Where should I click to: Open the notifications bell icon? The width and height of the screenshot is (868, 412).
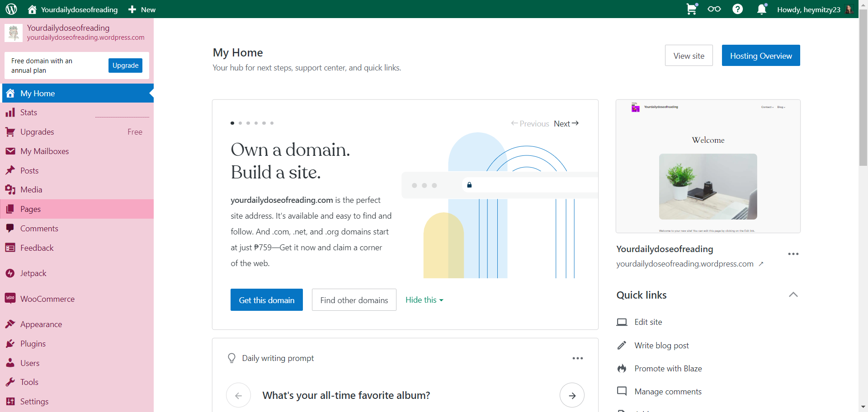coord(762,9)
